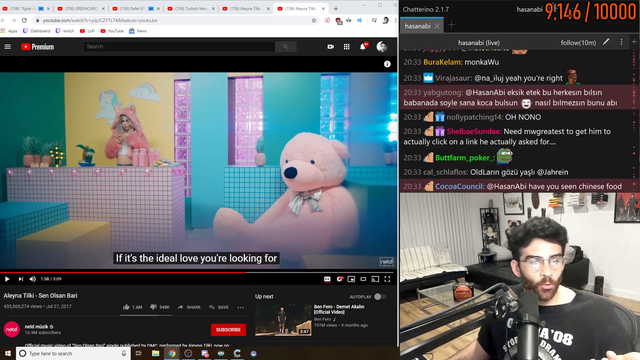Open the follow(10m) mode in Chatterino
Screen dimensions: 640x360
(x=578, y=42)
